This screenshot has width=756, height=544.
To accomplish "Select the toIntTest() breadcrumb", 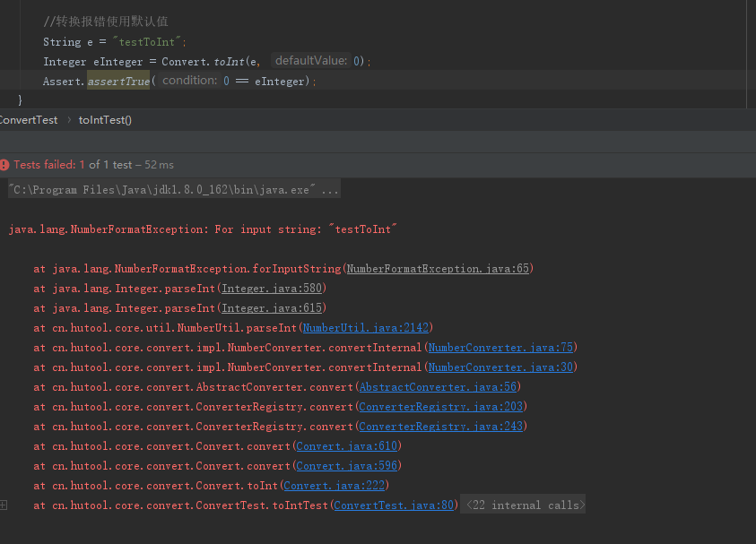I will (105, 120).
